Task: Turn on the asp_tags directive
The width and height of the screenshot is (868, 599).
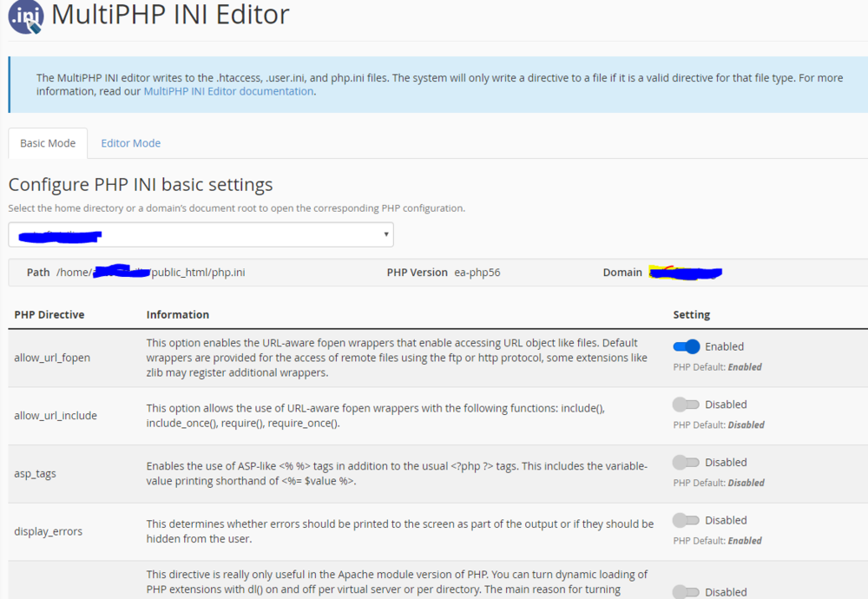Action: coord(686,462)
